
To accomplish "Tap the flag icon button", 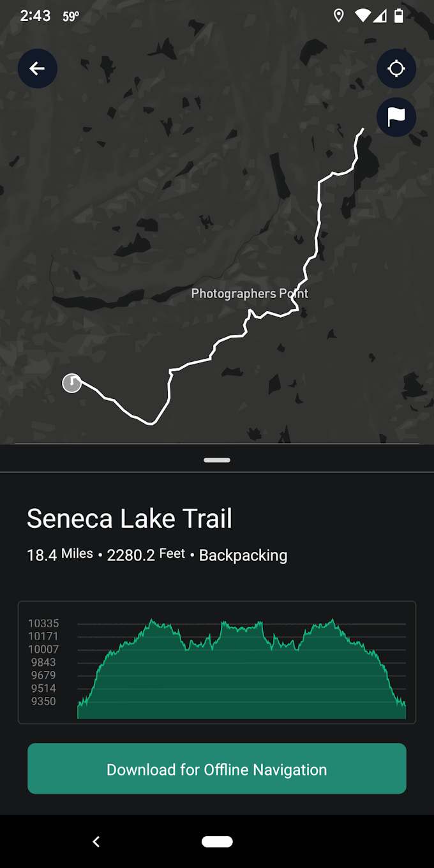I will (396, 117).
